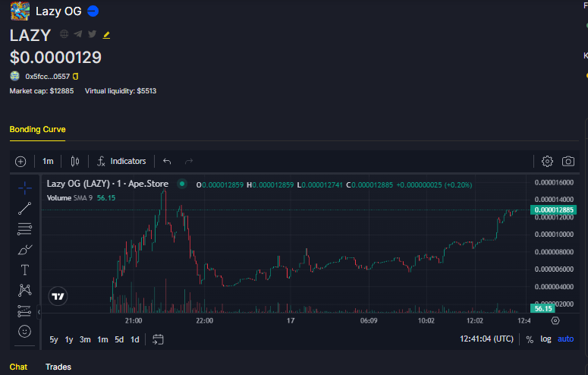
Task: Click the Market cap: $12885 text
Action: (42, 91)
